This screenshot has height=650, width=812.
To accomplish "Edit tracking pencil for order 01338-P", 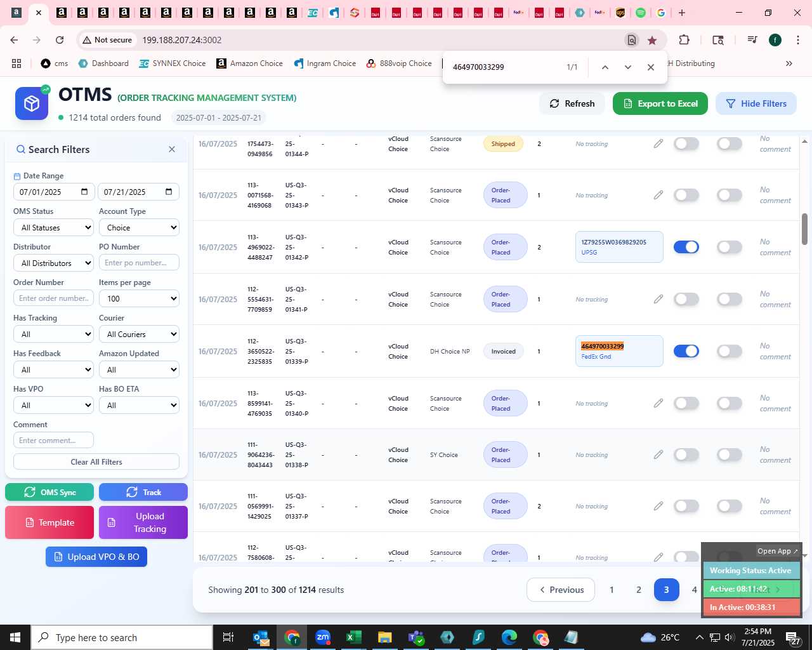I will [658, 454].
